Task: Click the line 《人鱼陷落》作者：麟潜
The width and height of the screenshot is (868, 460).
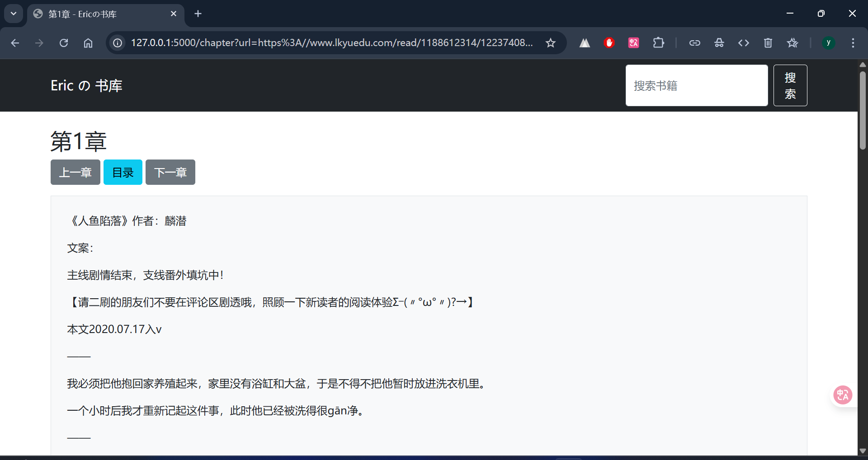Action: 127,221
